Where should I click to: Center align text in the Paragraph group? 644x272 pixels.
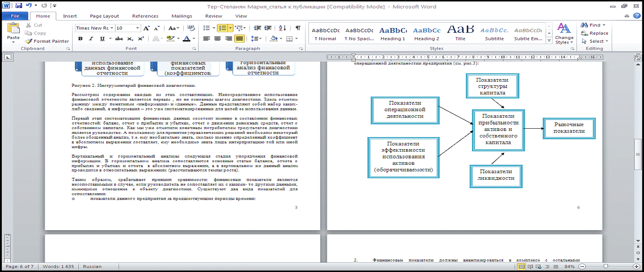218,39
